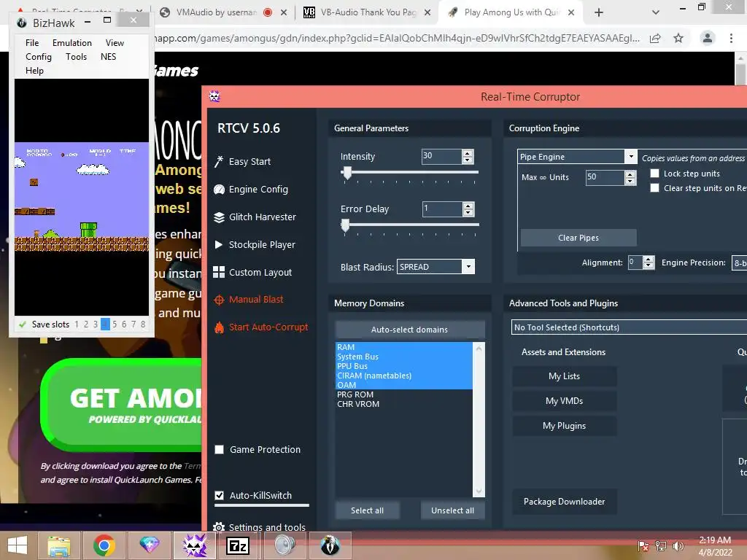The image size is (747, 560).
Task: Open No Tool Selected shortcuts dropdown
Action: point(629,327)
